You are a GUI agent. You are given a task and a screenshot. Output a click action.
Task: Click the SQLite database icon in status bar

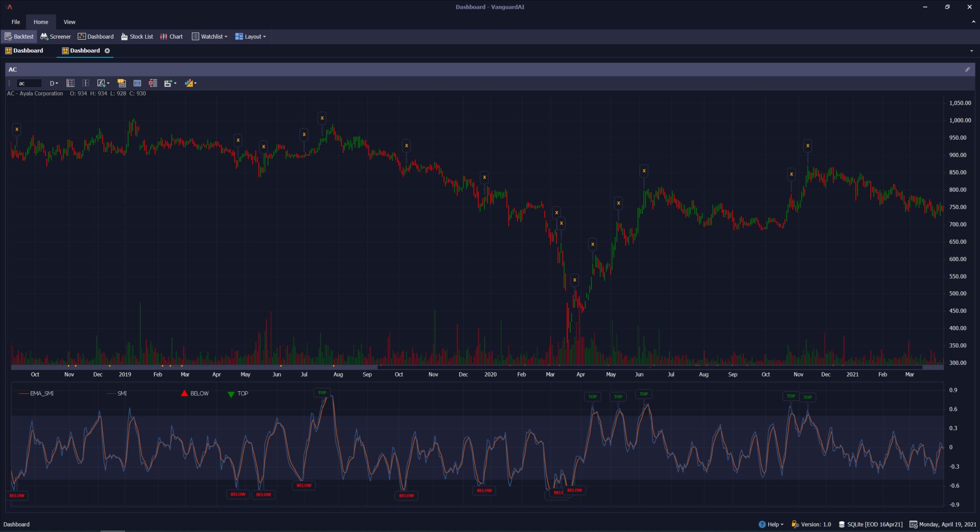pyautogui.click(x=842, y=524)
